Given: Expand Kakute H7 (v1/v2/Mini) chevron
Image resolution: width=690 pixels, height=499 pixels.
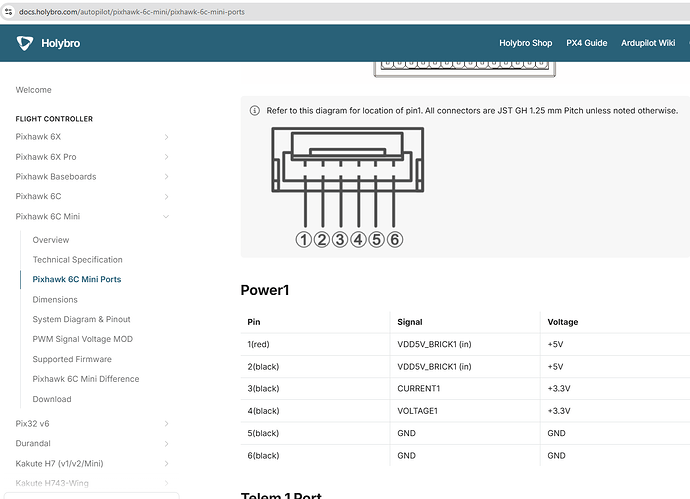Looking at the screenshot, I should 166,463.
